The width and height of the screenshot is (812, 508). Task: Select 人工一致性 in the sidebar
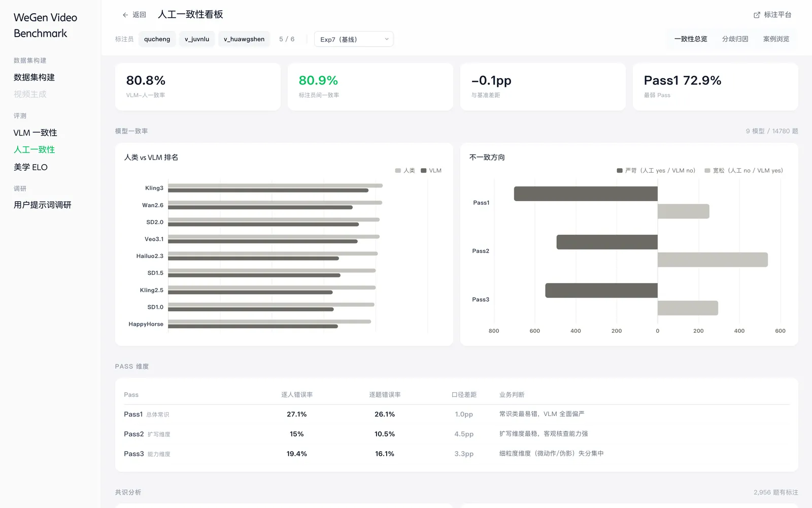[34, 149]
